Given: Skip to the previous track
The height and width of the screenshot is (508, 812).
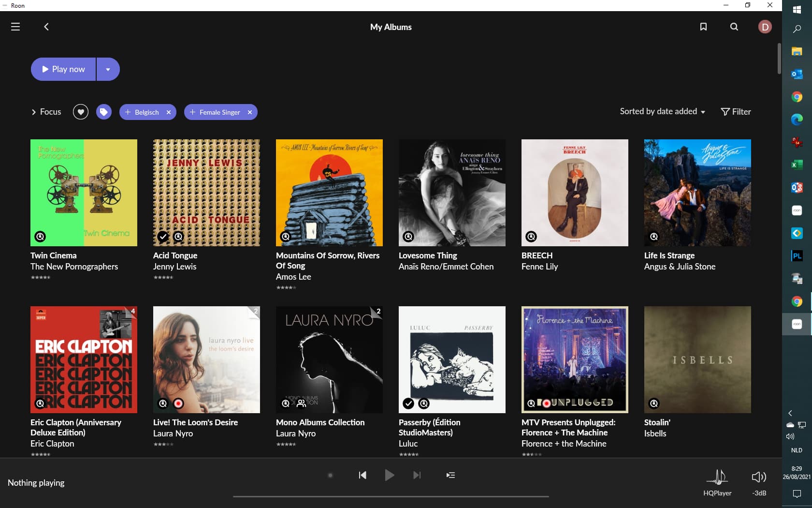Looking at the screenshot, I should 362,475.
